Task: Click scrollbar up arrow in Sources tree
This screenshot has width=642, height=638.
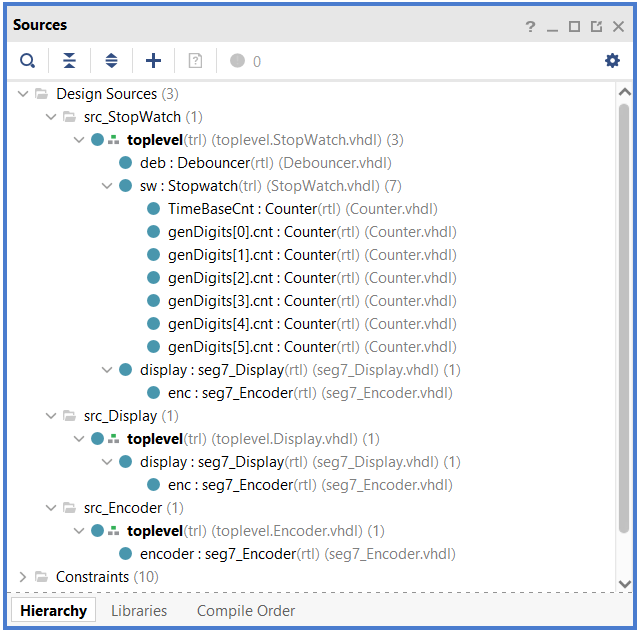Action: [624, 93]
